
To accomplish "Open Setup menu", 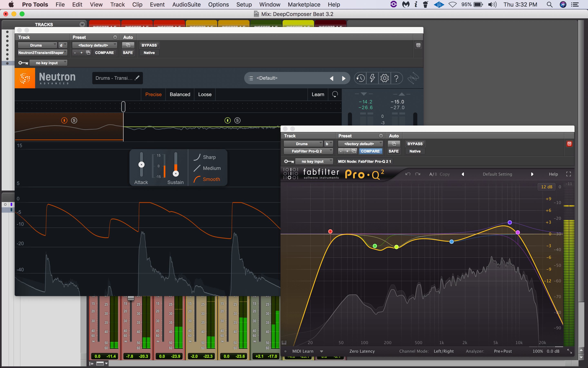I will pyautogui.click(x=244, y=4).
